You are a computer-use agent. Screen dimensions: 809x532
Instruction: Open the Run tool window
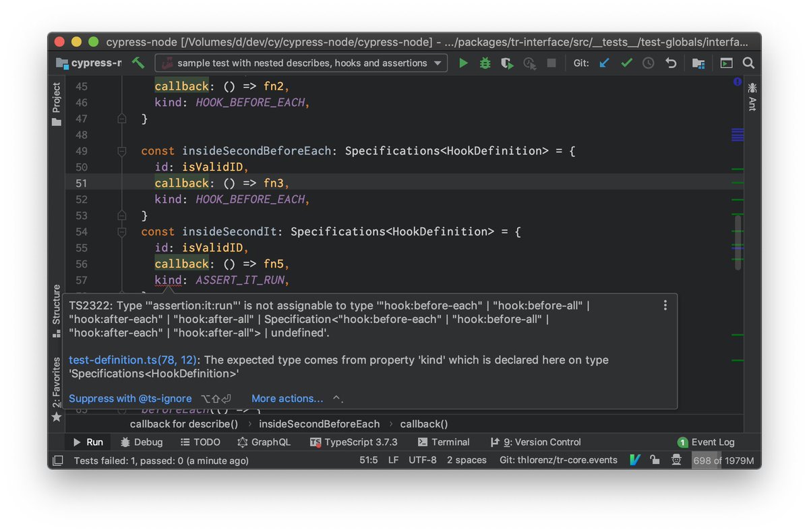pyautogui.click(x=88, y=442)
